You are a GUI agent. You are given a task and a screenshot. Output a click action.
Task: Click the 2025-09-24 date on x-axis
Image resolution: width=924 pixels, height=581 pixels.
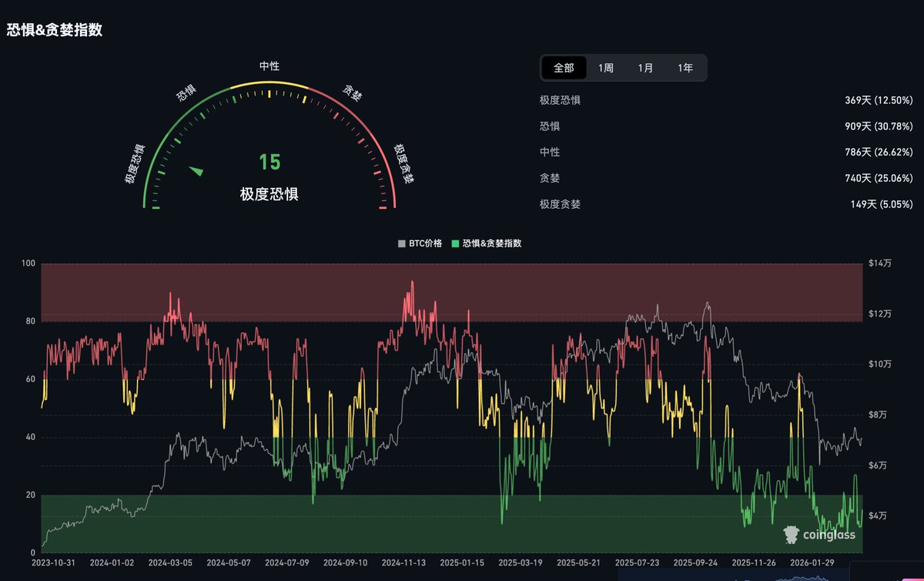[x=696, y=563]
